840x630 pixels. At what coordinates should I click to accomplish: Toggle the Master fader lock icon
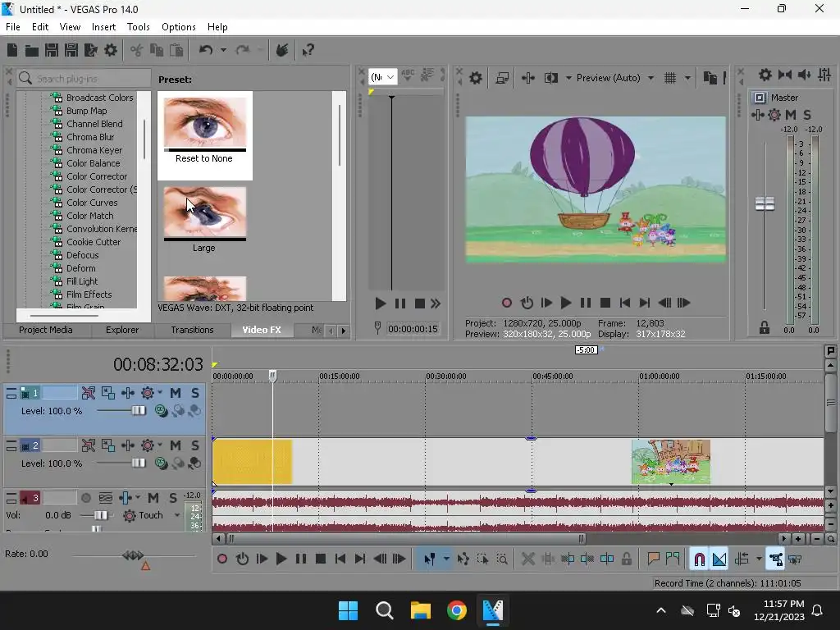click(765, 328)
